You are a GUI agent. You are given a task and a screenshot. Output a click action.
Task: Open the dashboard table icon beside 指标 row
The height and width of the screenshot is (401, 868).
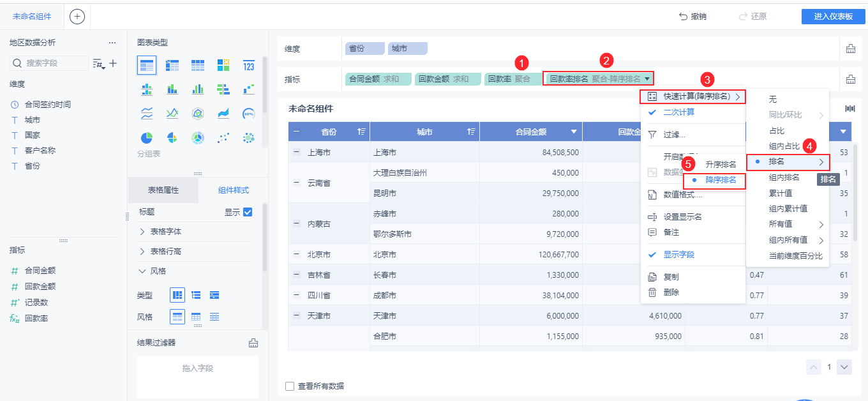[850, 79]
